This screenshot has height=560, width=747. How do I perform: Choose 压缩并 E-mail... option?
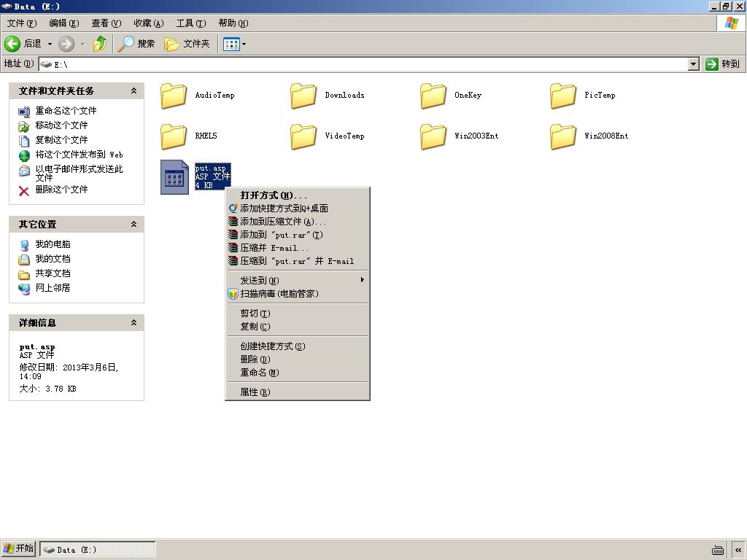(x=298, y=248)
